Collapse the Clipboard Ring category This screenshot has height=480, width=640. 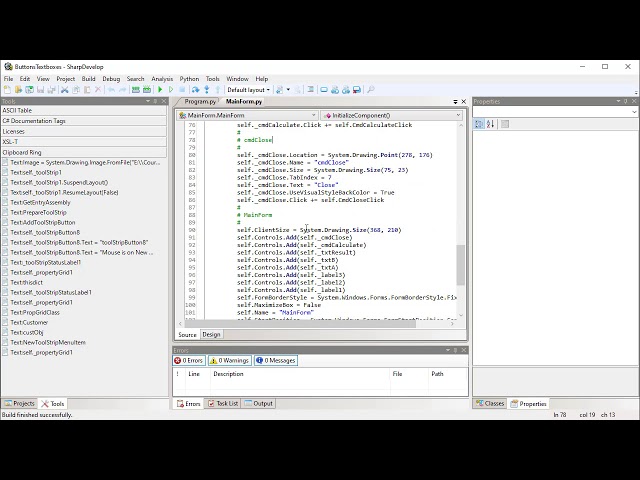pos(84,152)
